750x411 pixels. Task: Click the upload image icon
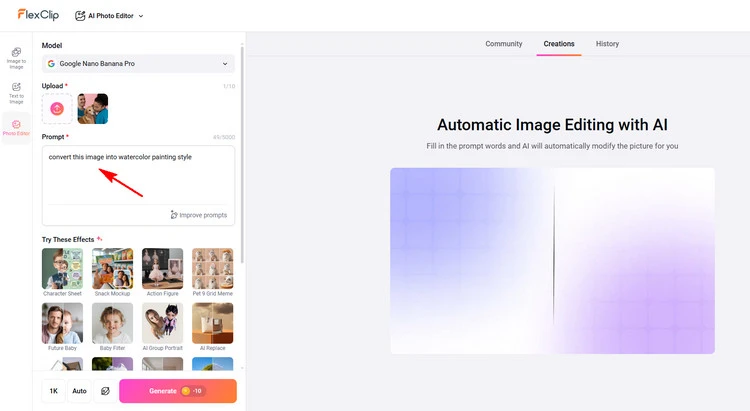coord(57,108)
